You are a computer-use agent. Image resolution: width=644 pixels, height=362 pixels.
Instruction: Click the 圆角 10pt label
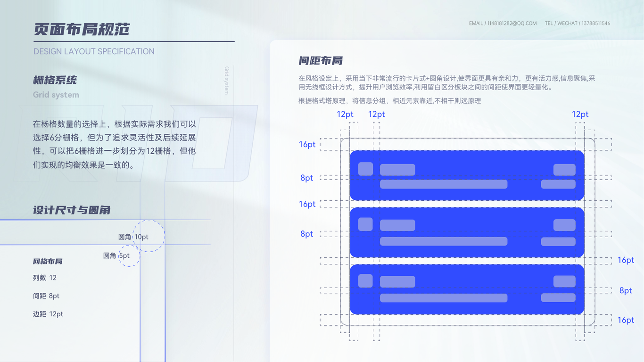133,237
